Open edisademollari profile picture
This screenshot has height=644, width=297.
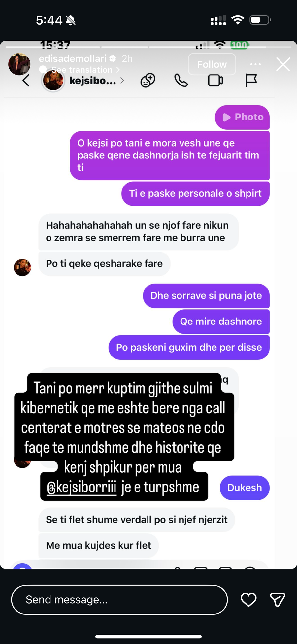[19, 64]
